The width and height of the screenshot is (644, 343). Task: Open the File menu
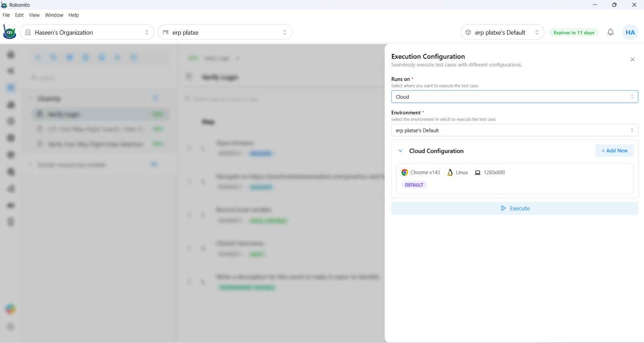[x=6, y=15]
